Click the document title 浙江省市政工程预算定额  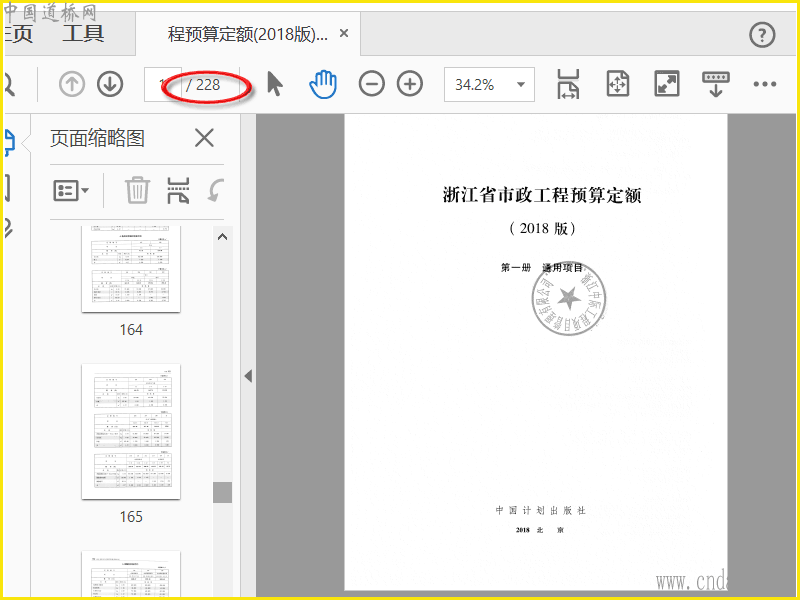coord(542,195)
